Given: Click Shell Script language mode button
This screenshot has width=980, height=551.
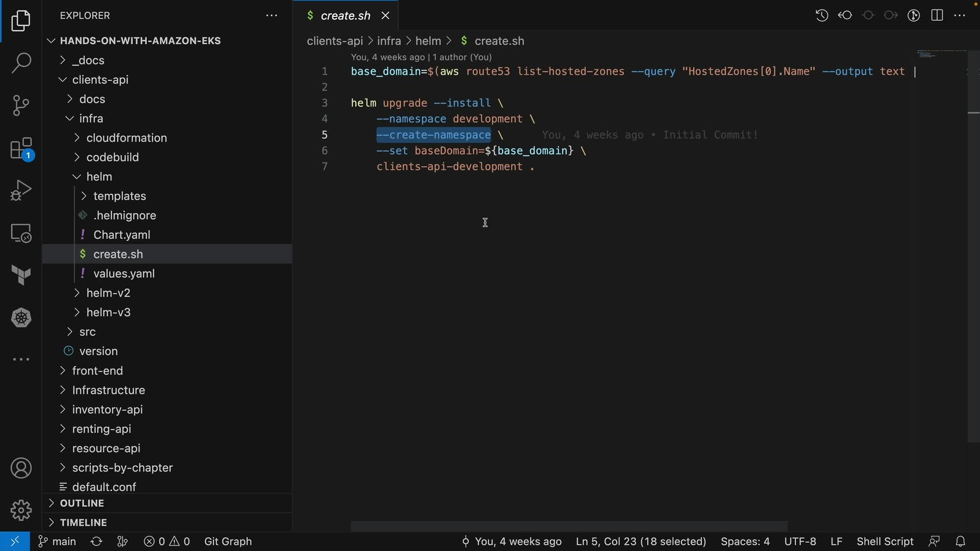Looking at the screenshot, I should (885, 541).
